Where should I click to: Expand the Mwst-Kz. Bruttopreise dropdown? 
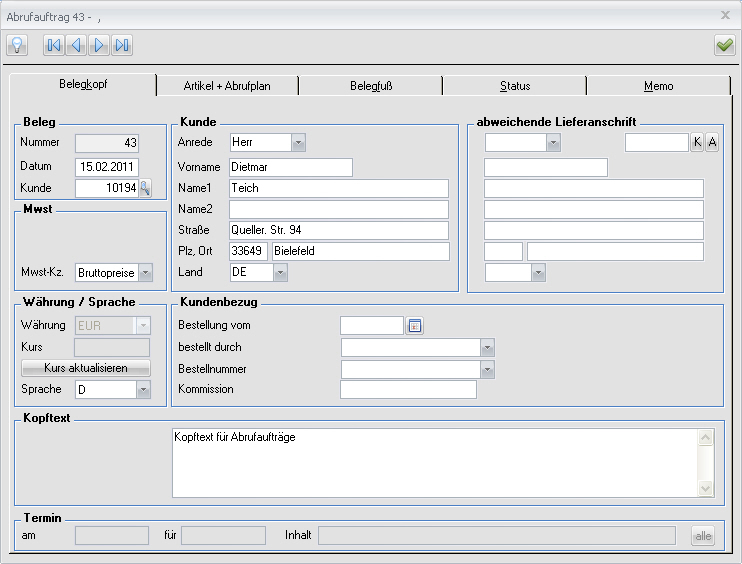pyautogui.click(x=145, y=273)
